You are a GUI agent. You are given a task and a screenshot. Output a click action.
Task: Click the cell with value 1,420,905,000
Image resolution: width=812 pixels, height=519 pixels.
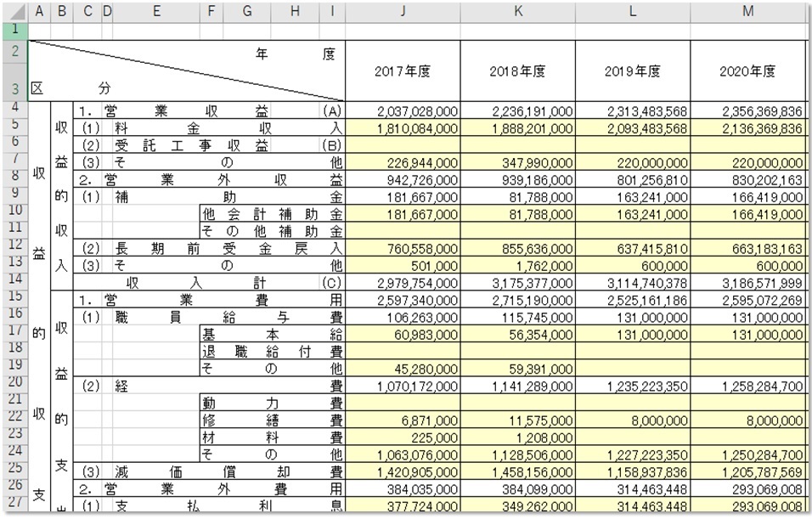click(x=403, y=472)
